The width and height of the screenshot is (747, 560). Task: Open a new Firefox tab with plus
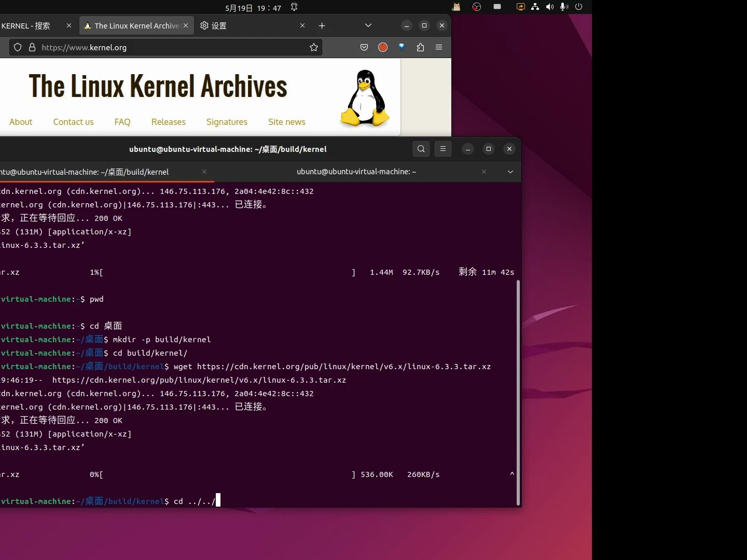[322, 25]
